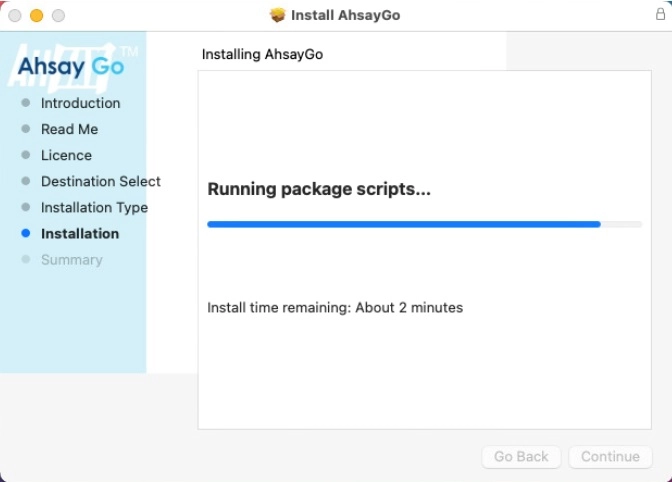The image size is (672, 482).
Task: Click the blue bullet beside Installation
Action: tap(26, 233)
